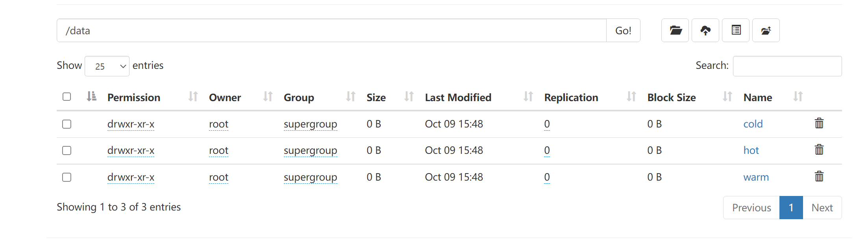Viewport: 868px width, 242px height.
Task: Click the trash icon for warm directory
Action: click(x=819, y=177)
